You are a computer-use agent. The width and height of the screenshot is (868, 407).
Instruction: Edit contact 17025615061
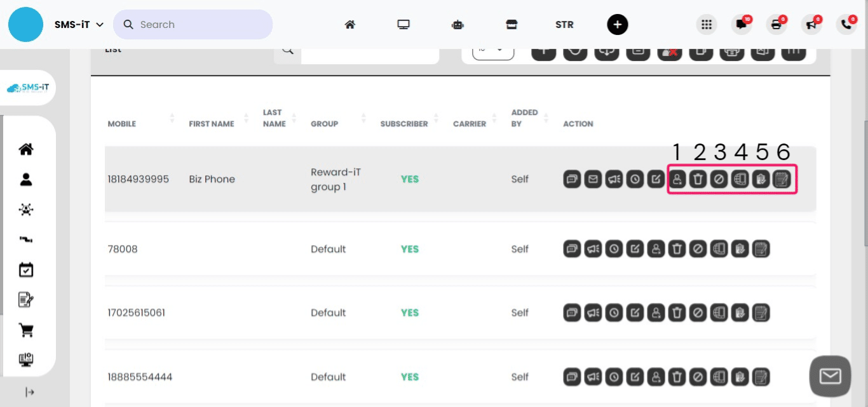(x=635, y=312)
